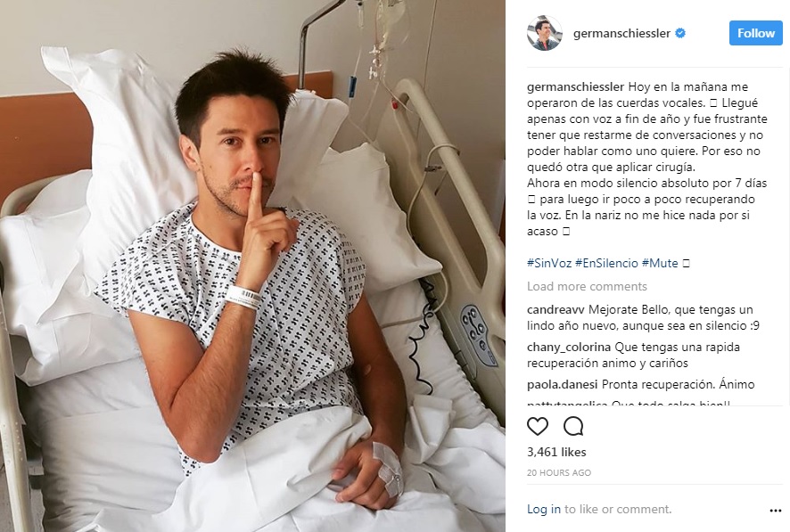Open the three-dot more options menu
Screen dimensions: 790x532
tap(776, 511)
